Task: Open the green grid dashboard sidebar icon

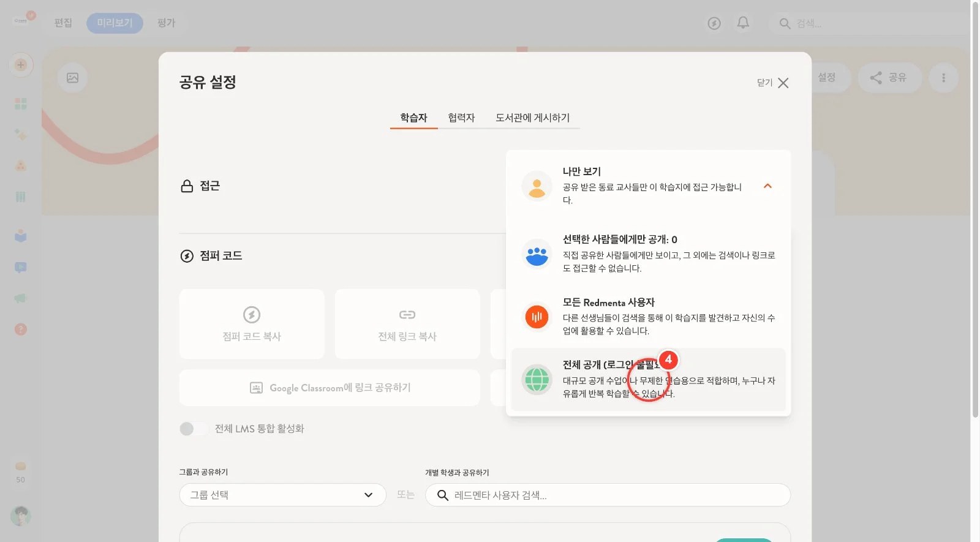Action: pyautogui.click(x=21, y=104)
